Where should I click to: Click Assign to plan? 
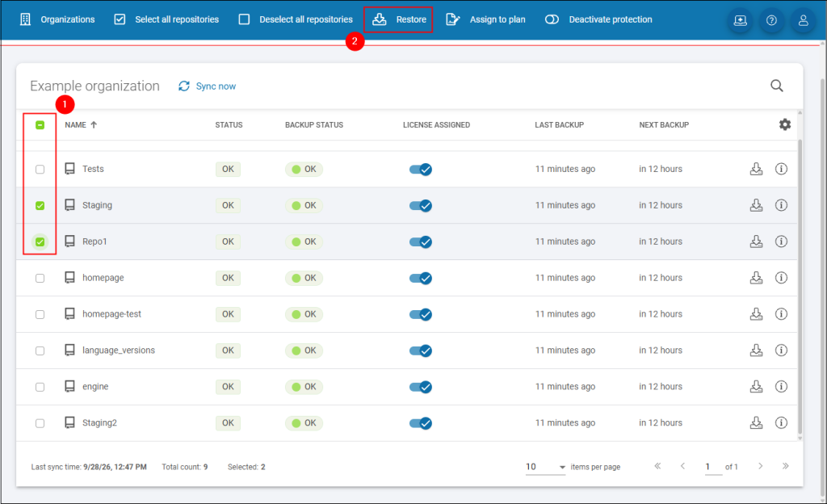(x=485, y=19)
